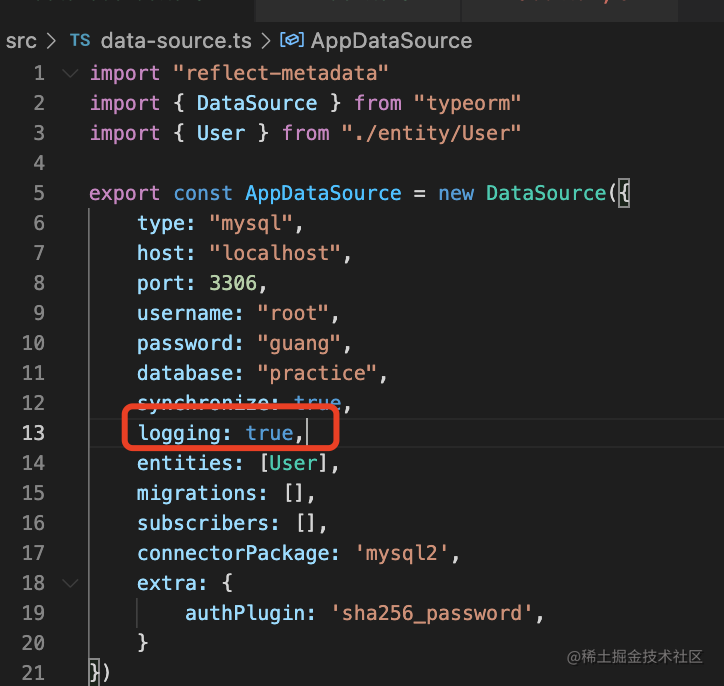Click the password property key
Viewport: 724px width, 686px height.
tap(185, 344)
